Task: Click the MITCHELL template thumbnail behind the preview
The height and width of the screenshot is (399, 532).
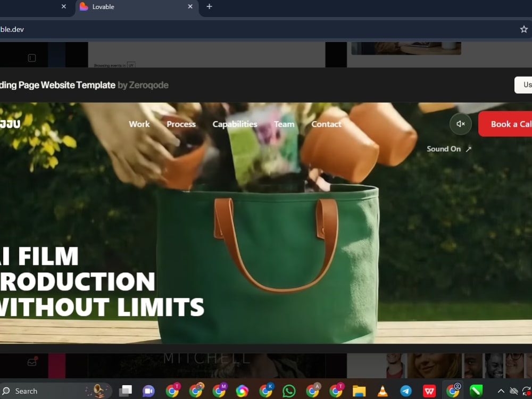Action: [x=206, y=365]
